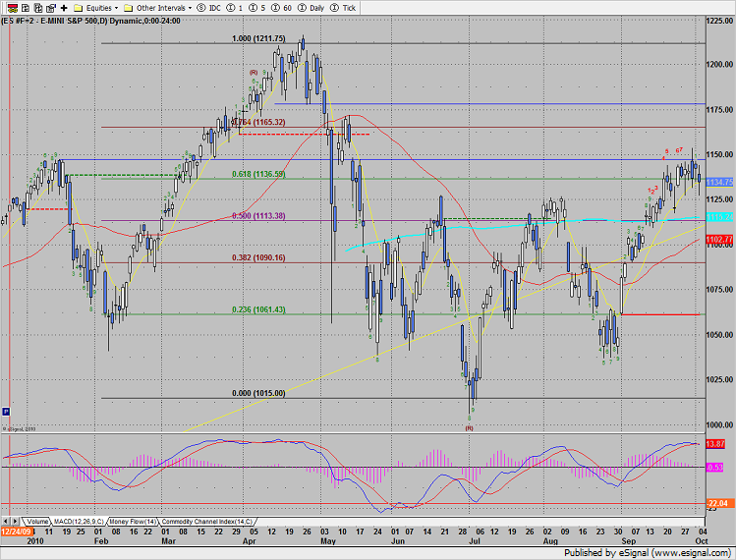Click the magenta 0.53 histogram value marker
The image size is (736, 560).
pyautogui.click(x=714, y=468)
